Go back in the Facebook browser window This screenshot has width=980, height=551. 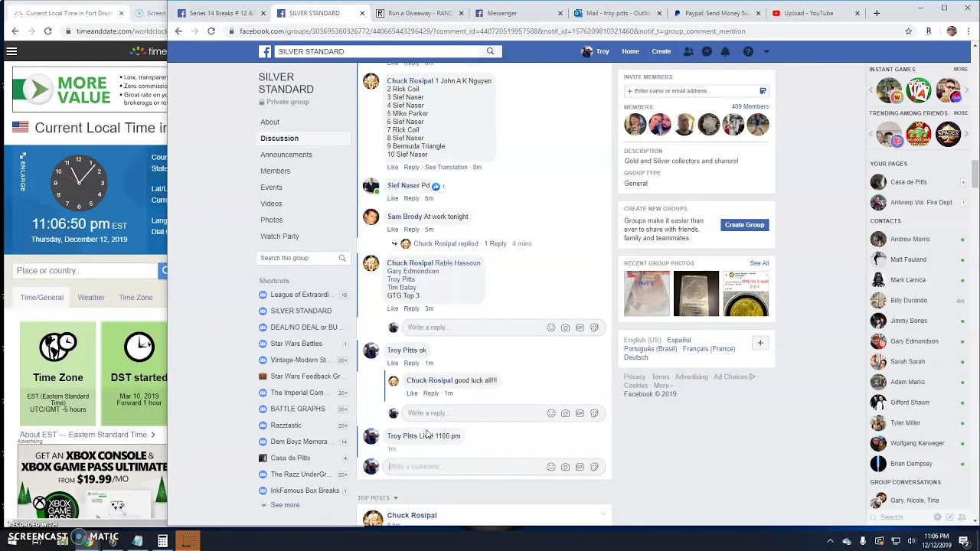[178, 31]
